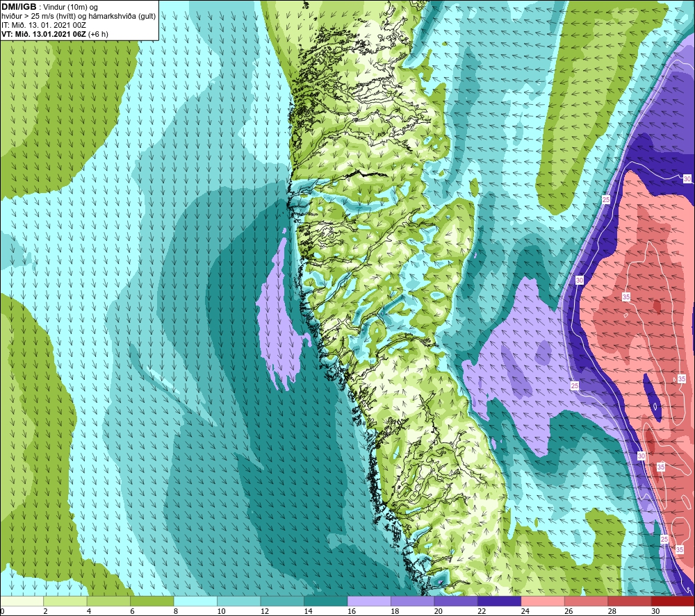Click the '0' label on the color scale
The width and height of the screenshot is (695, 616).
tap(3, 611)
